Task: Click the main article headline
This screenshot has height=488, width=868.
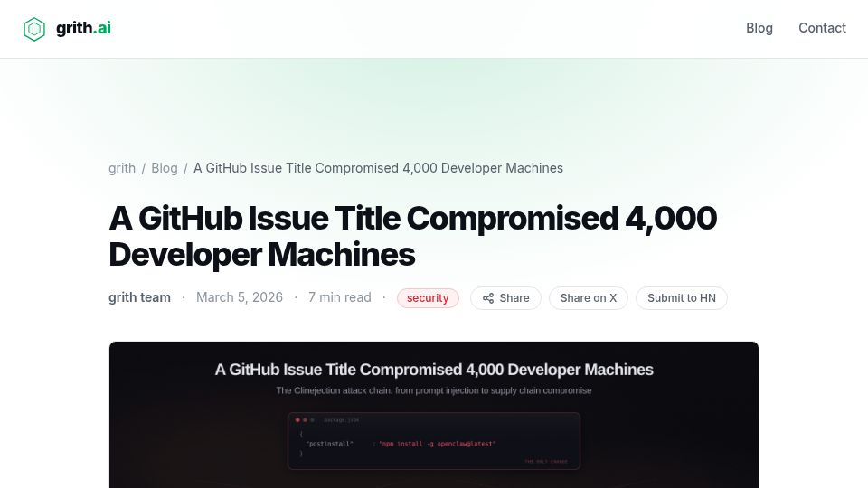Action: [413, 236]
